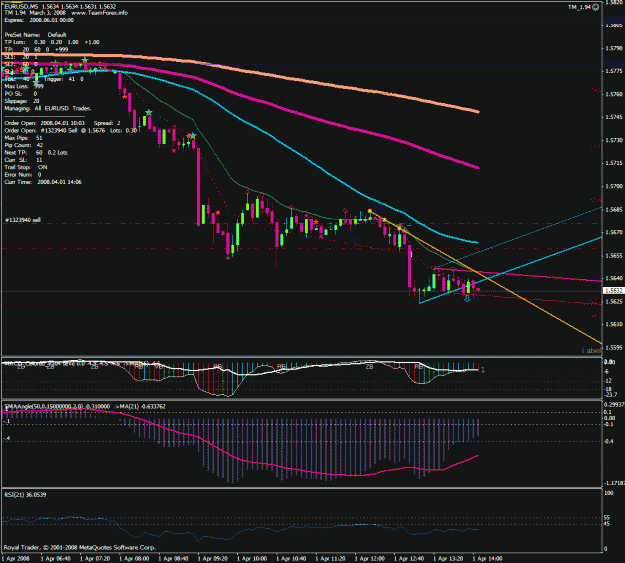625x563 pixels.
Task: Click the 'Cur Time: 2008.04.01 14:06' line
Action: pyautogui.click(x=43, y=182)
